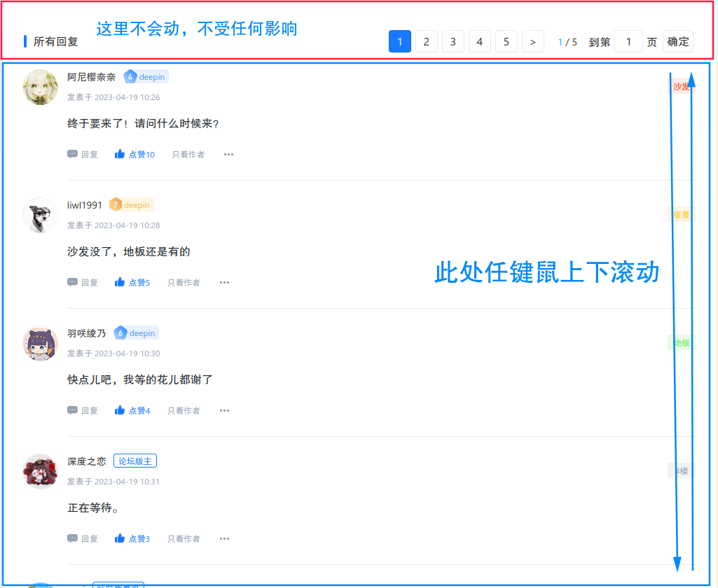Screen dimensions: 718x588
Task: Click the blue level 4 deepin badge
Action: point(145,76)
